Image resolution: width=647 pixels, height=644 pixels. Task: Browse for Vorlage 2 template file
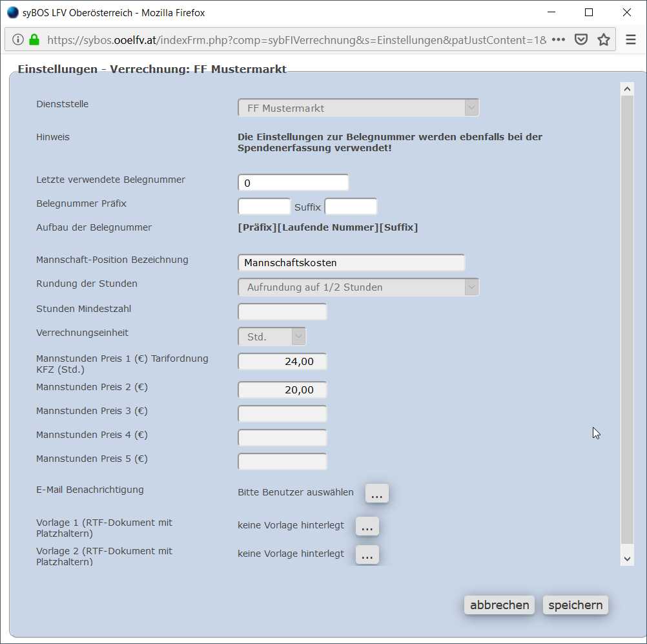pyautogui.click(x=367, y=555)
